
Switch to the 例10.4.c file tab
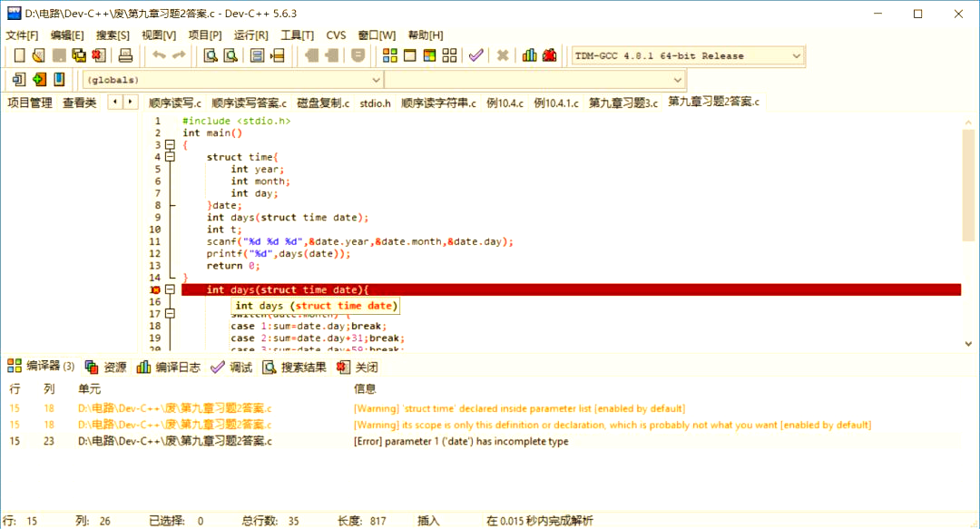(505, 103)
